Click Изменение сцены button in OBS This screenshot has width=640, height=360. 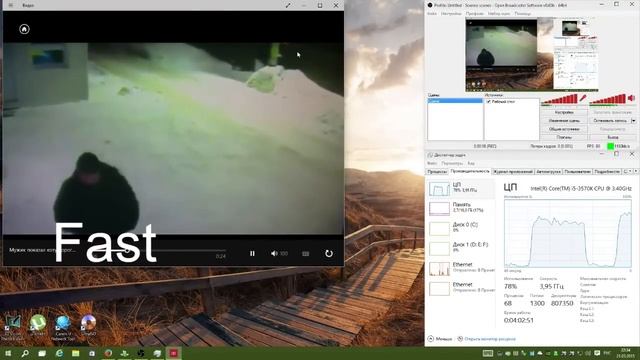tap(564, 121)
